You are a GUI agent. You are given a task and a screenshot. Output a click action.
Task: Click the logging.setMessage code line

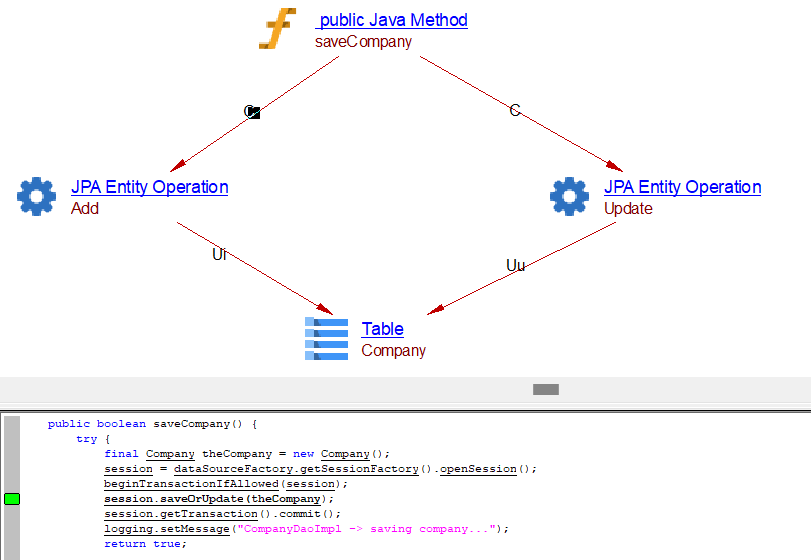click(306, 528)
